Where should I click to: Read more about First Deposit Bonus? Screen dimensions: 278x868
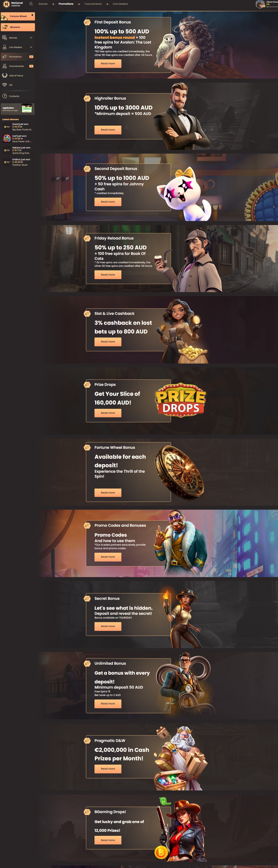click(108, 63)
